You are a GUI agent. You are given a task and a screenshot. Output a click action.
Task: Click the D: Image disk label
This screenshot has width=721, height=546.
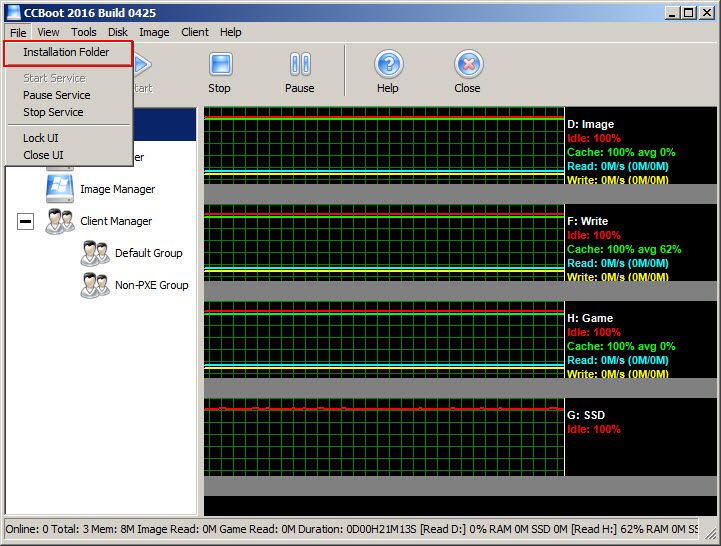click(x=590, y=124)
